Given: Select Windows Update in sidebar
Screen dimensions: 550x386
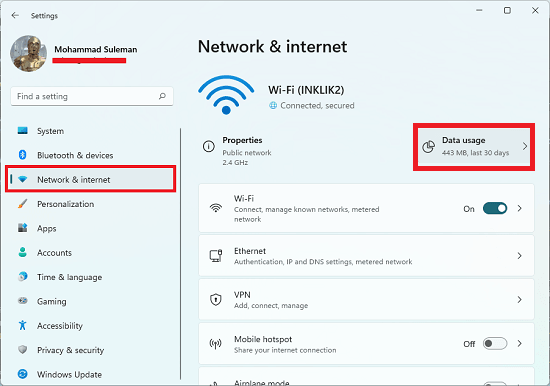Looking at the screenshot, I should pos(90,374).
